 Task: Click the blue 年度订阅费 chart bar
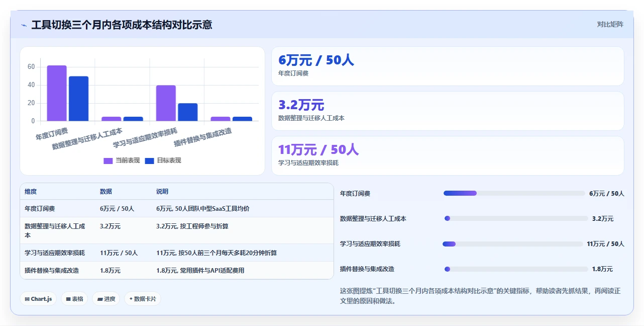78,99
